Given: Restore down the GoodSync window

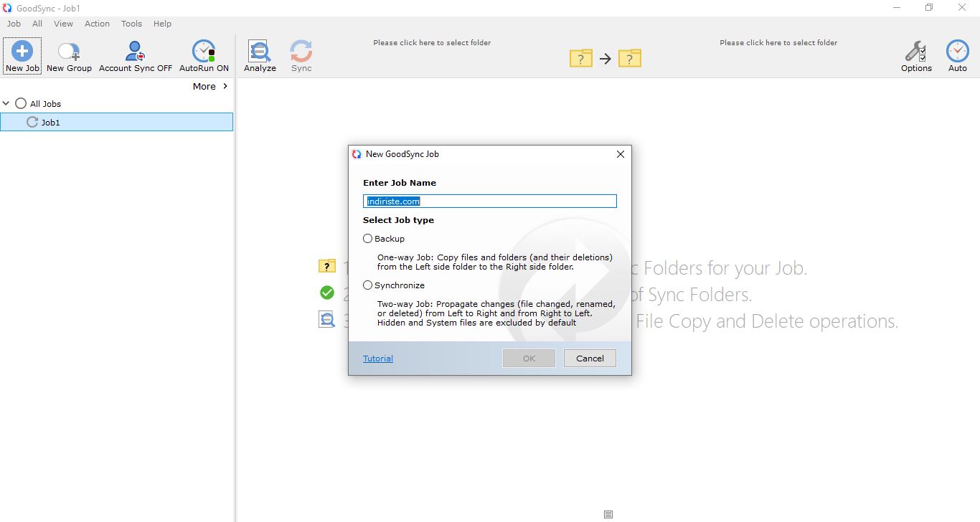Looking at the screenshot, I should coord(929,8).
